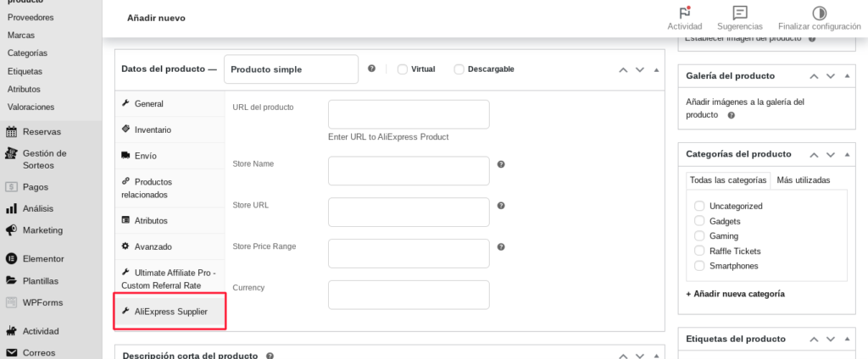
Task: Click Análisis bar chart icon
Action: [11, 208]
